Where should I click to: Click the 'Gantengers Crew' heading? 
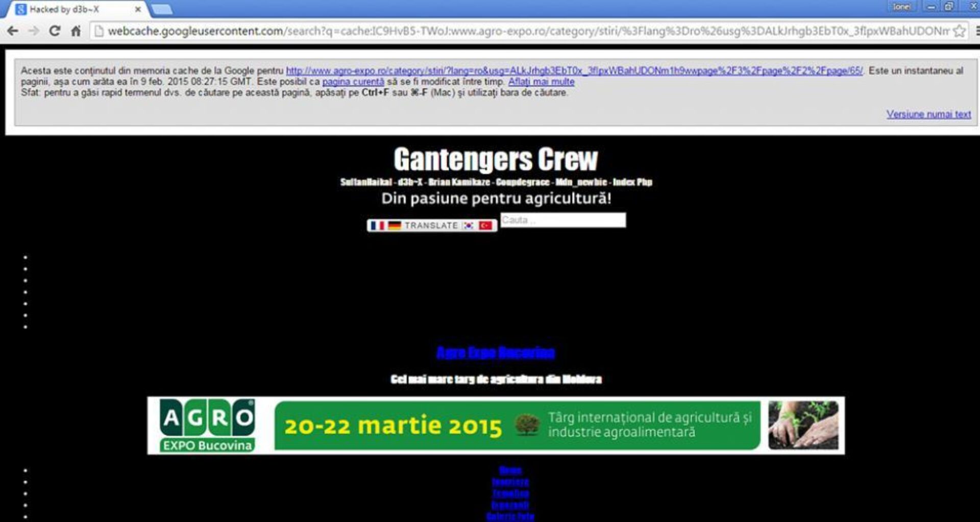tap(496, 159)
